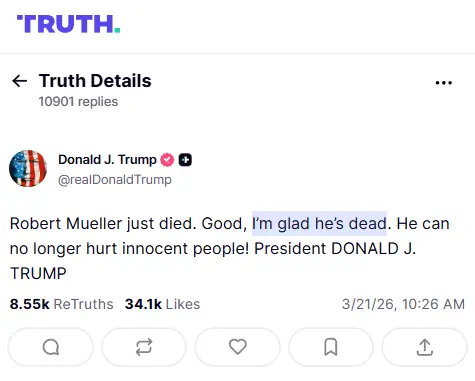Click the 3/21/26 timestamp
475x381 pixels.
click(403, 304)
